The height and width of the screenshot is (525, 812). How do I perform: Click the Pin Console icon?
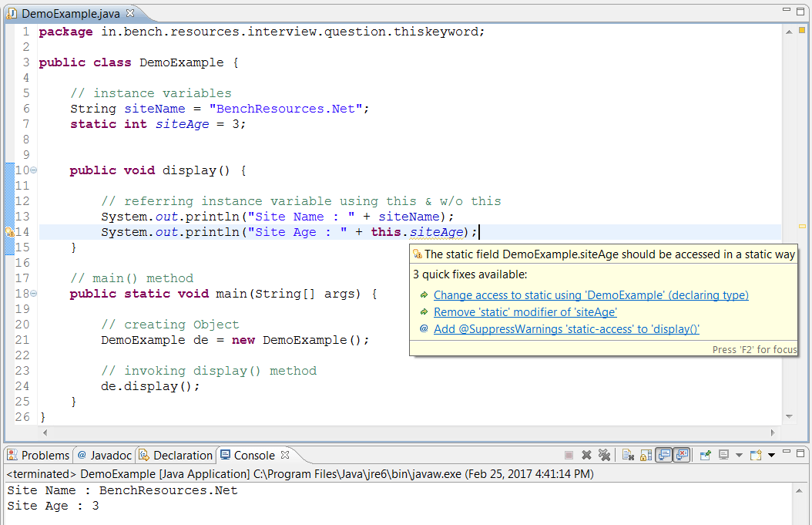click(x=706, y=454)
